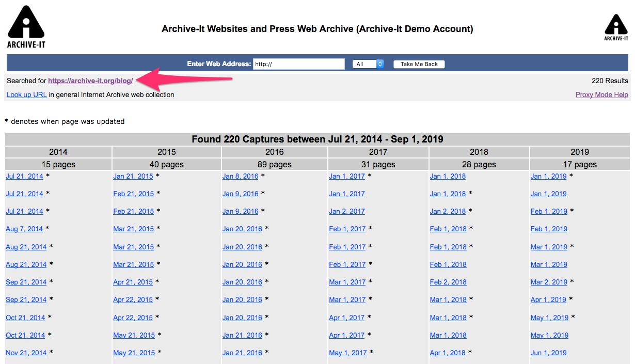Image resolution: width=635 pixels, height=364 pixels.
Task: Open the 'All' year dropdown
Action: coord(368,64)
